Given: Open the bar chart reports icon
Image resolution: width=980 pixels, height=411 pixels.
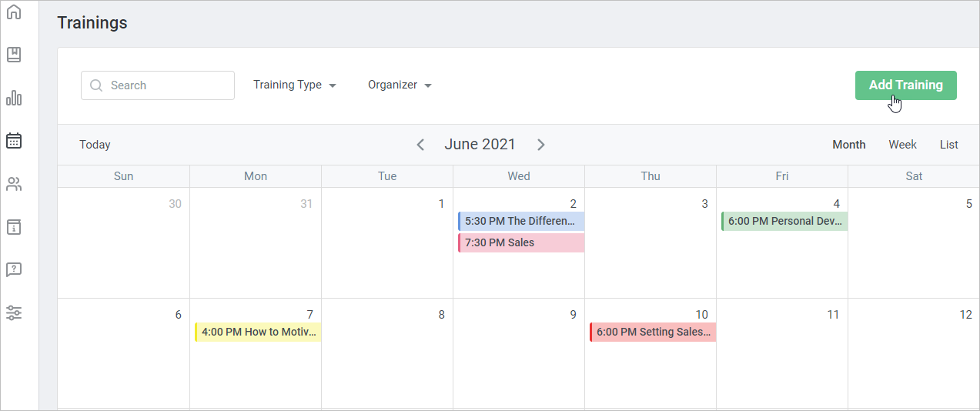Looking at the screenshot, I should point(14,98).
